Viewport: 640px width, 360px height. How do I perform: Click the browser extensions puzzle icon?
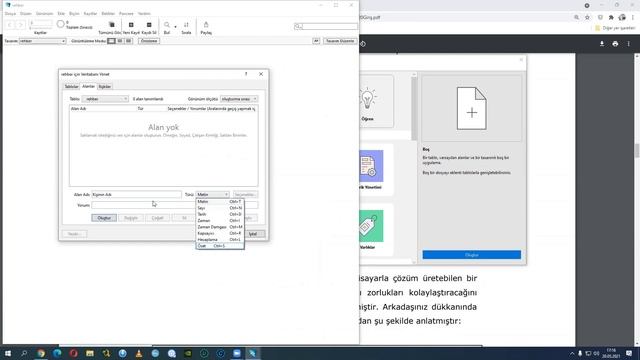coord(611,17)
